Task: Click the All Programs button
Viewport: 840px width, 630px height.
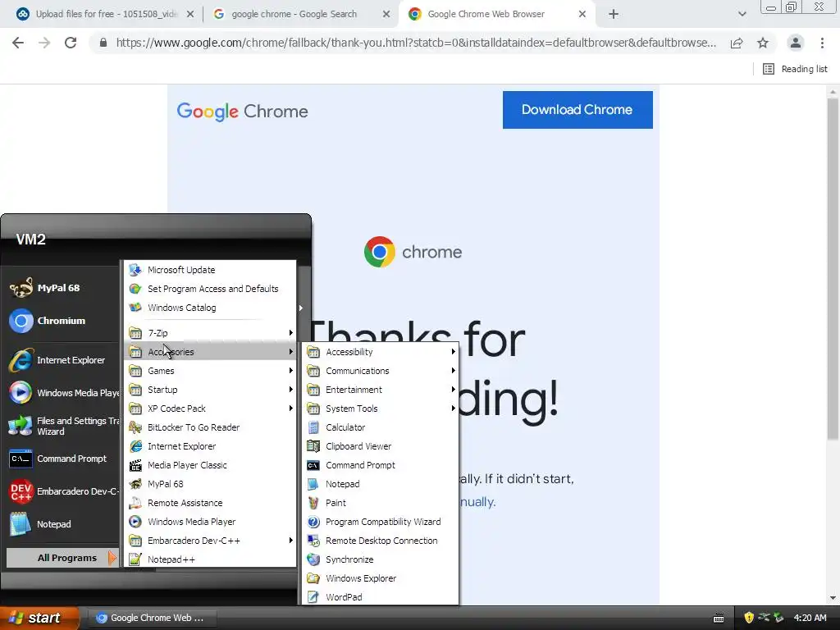Action: click(x=62, y=558)
